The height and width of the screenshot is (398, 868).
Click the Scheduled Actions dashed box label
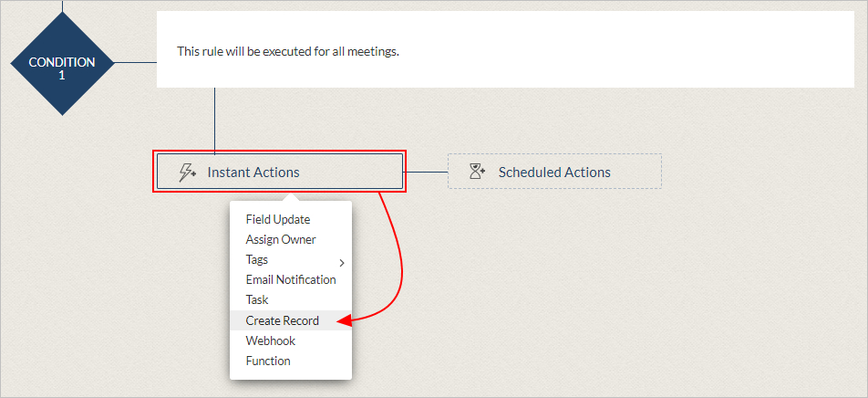click(x=554, y=172)
